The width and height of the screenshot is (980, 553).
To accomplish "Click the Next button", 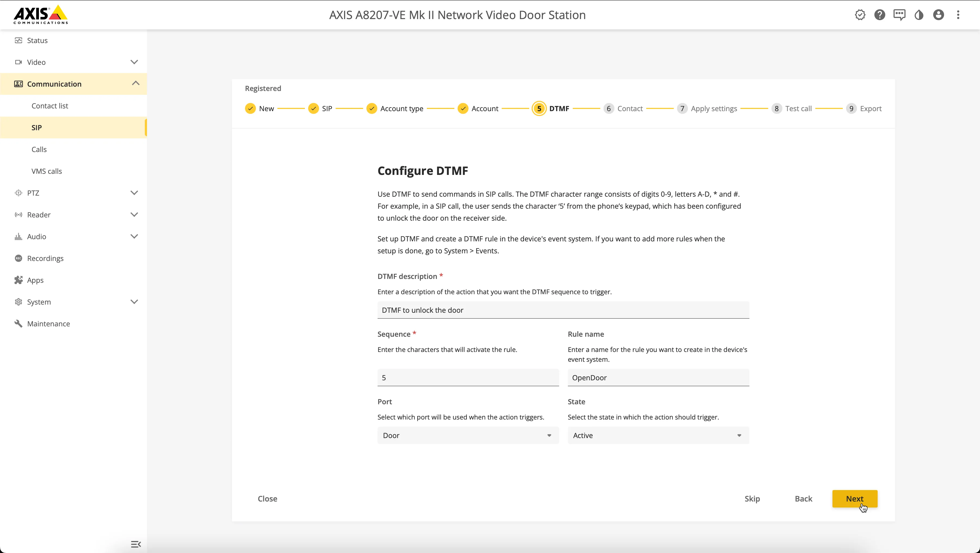I will 855,499.
